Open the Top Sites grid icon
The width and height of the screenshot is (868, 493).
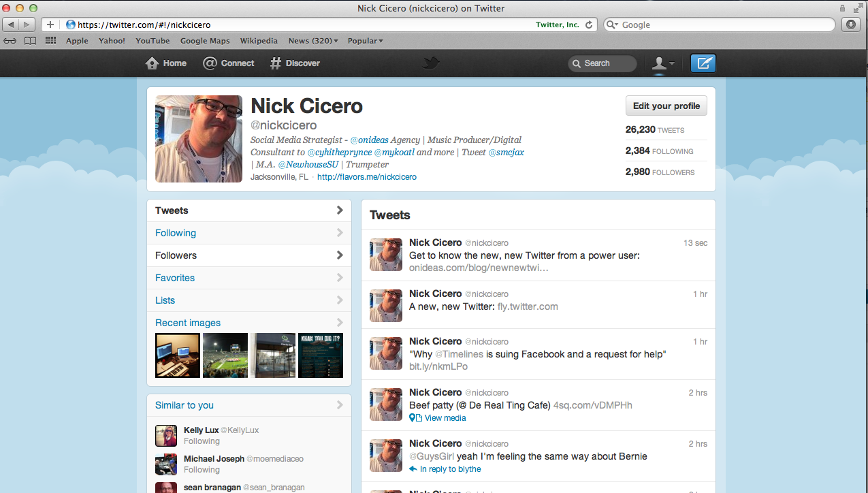pyautogui.click(x=50, y=41)
